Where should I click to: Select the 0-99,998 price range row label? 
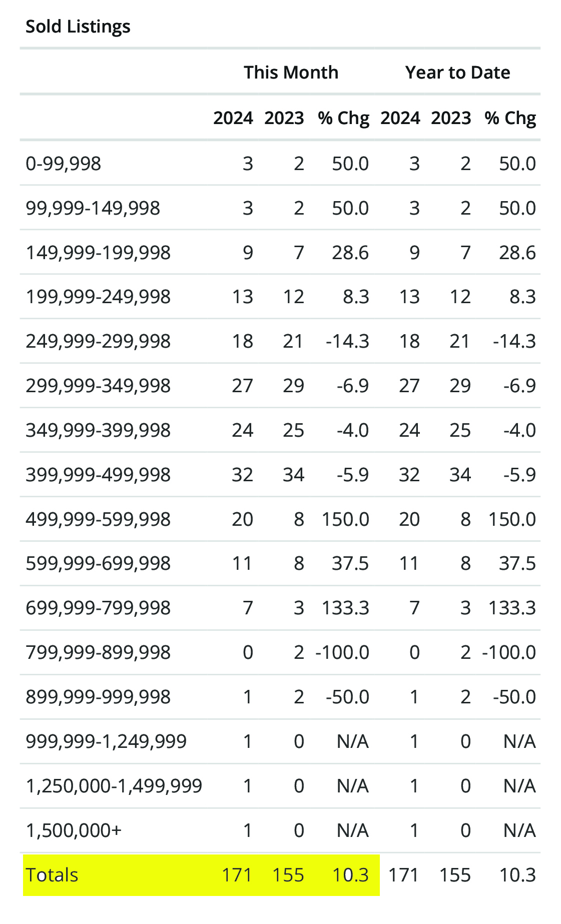(64, 164)
